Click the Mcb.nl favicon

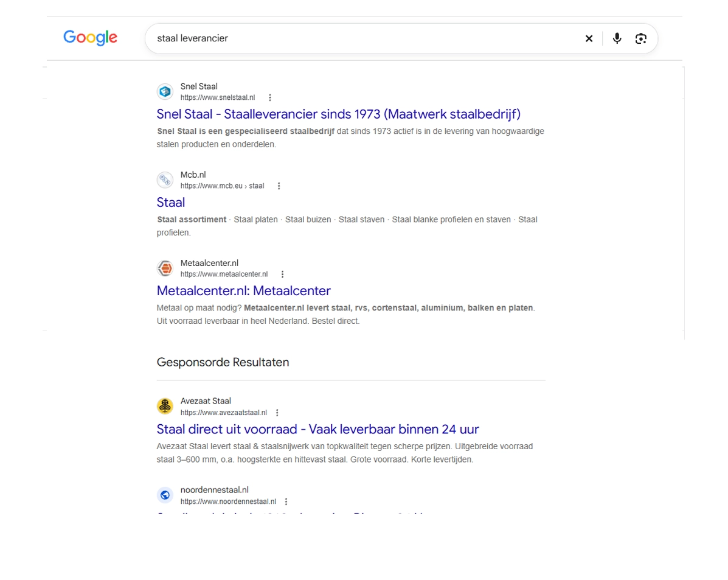pos(165,180)
